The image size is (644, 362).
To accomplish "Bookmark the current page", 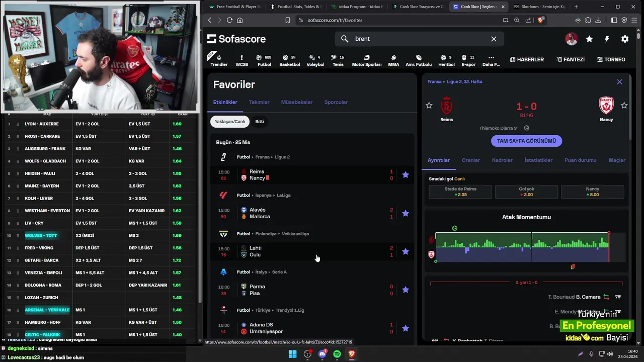I will [x=288, y=20].
